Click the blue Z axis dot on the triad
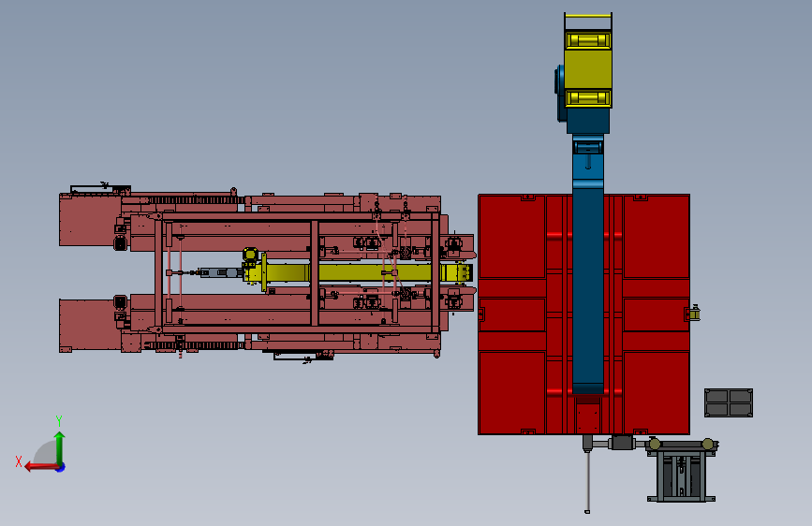Viewport: 812px width, 526px height. point(61,467)
